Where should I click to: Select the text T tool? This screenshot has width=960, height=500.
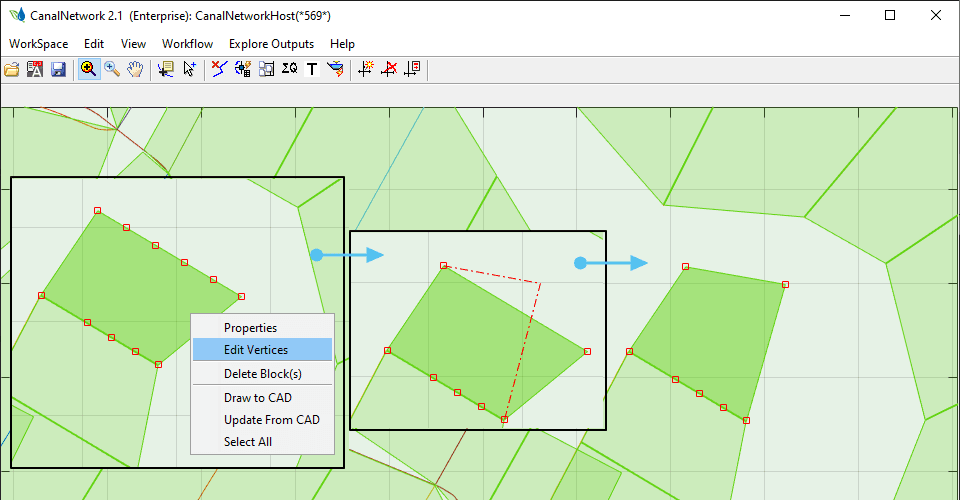click(x=312, y=69)
